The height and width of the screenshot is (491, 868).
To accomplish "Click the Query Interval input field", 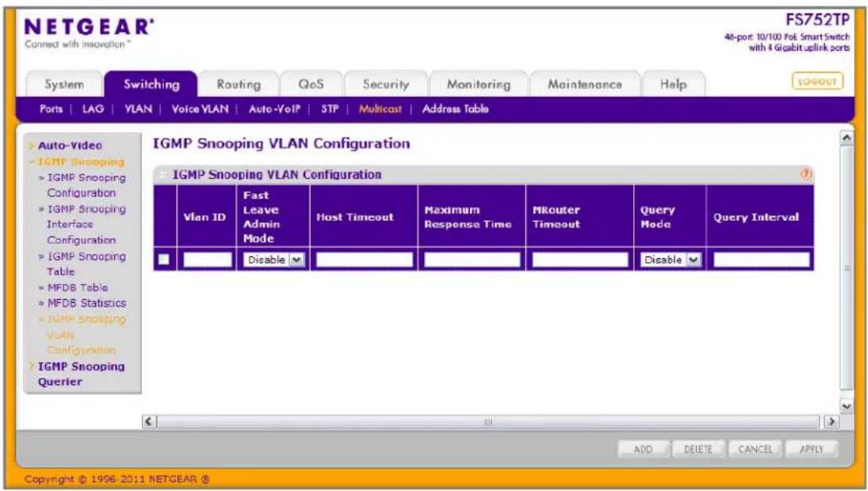I will (x=761, y=260).
